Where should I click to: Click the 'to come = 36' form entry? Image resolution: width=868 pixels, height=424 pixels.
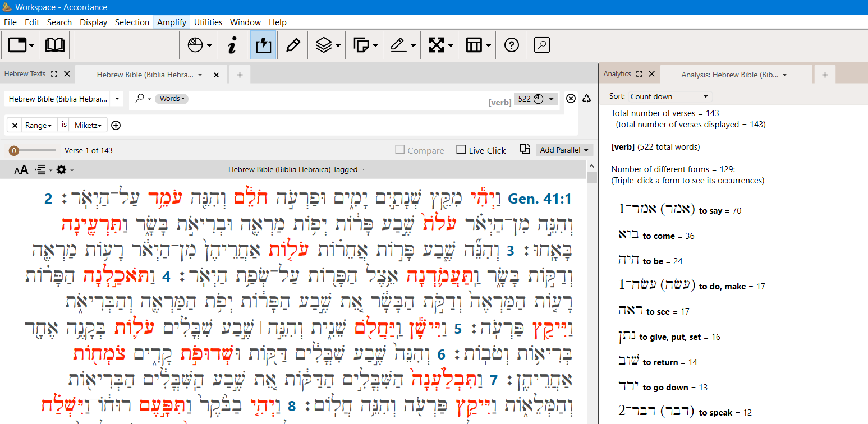click(656, 236)
